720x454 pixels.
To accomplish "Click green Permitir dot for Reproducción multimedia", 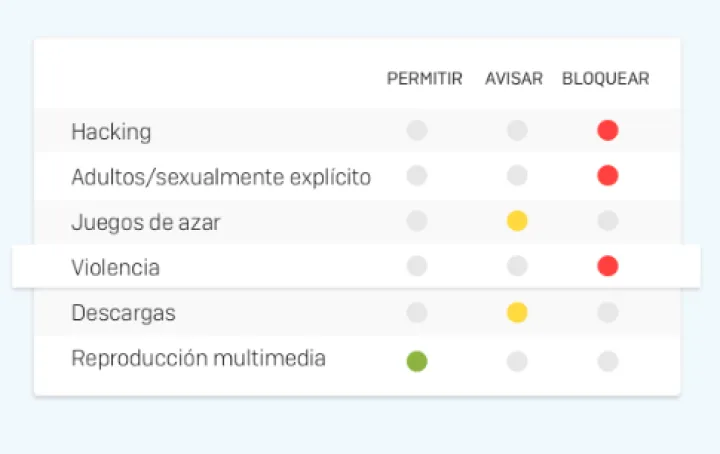I will [x=417, y=361].
